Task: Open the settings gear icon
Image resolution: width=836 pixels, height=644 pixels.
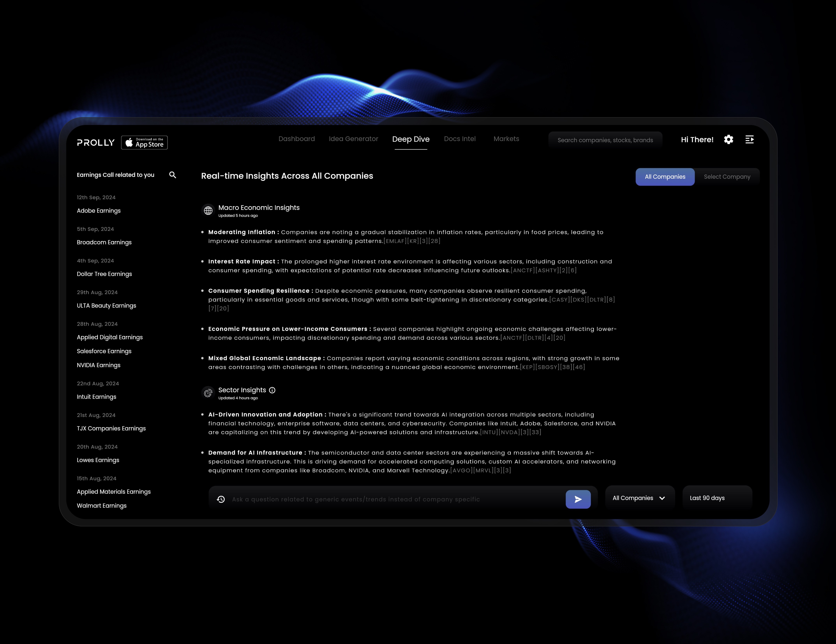Action: 728,139
